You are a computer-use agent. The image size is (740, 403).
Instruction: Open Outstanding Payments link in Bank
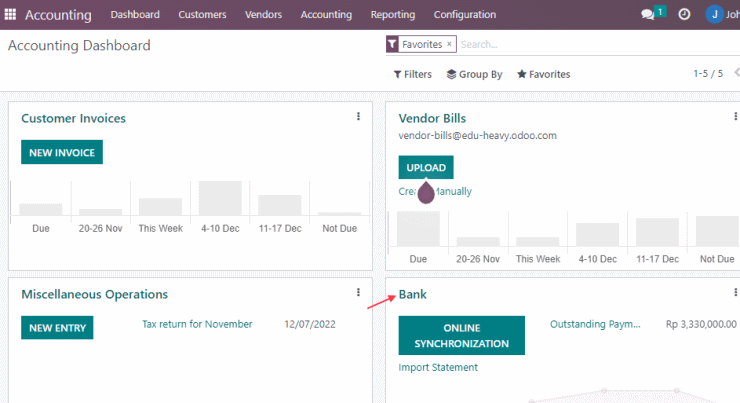(595, 324)
